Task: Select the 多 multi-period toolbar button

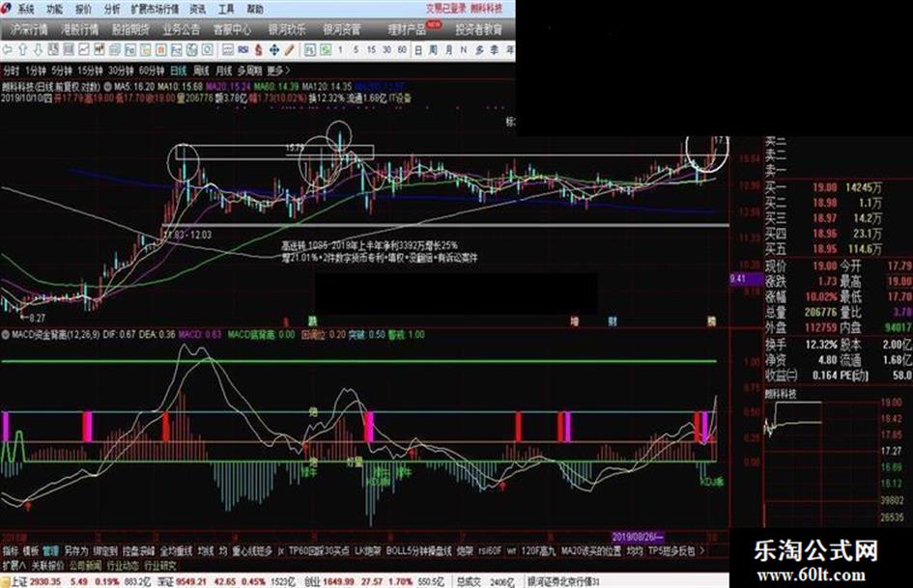Action: click(x=479, y=50)
